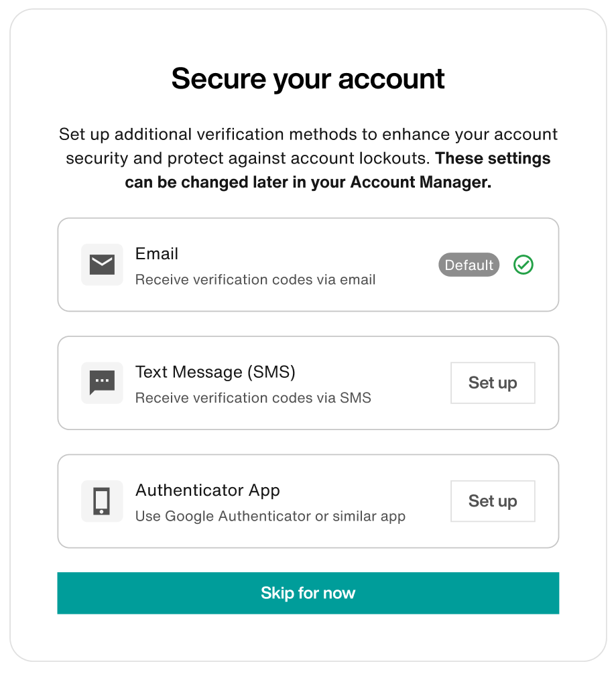Screen dimensions: 616x674
Task: Click the SMS speech bubble icon
Action: point(102,383)
